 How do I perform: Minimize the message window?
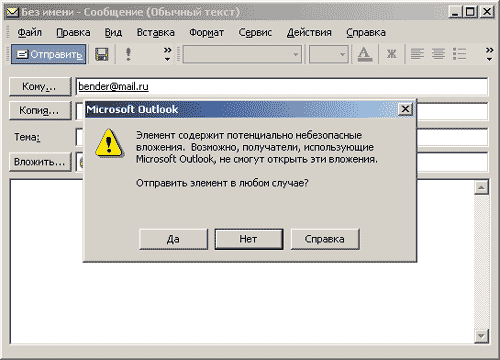click(x=455, y=12)
